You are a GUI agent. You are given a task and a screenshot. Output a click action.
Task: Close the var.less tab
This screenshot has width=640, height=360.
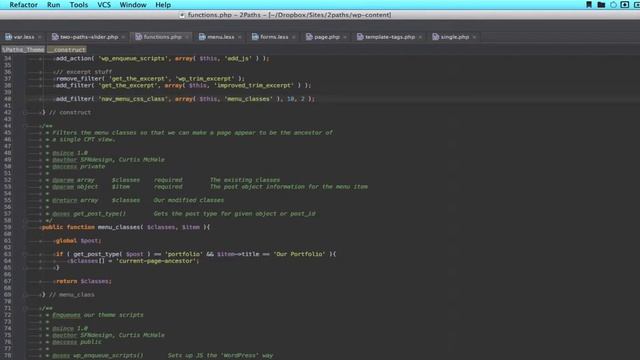pos(40,37)
